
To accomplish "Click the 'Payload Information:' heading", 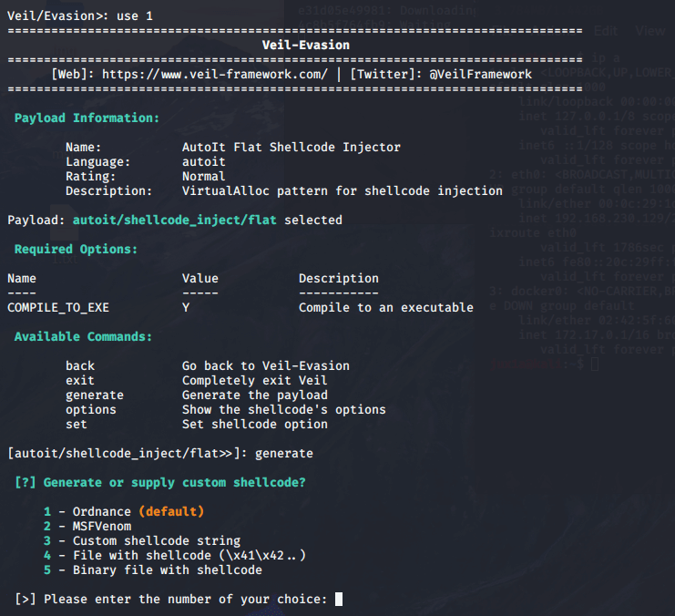I will click(x=87, y=118).
